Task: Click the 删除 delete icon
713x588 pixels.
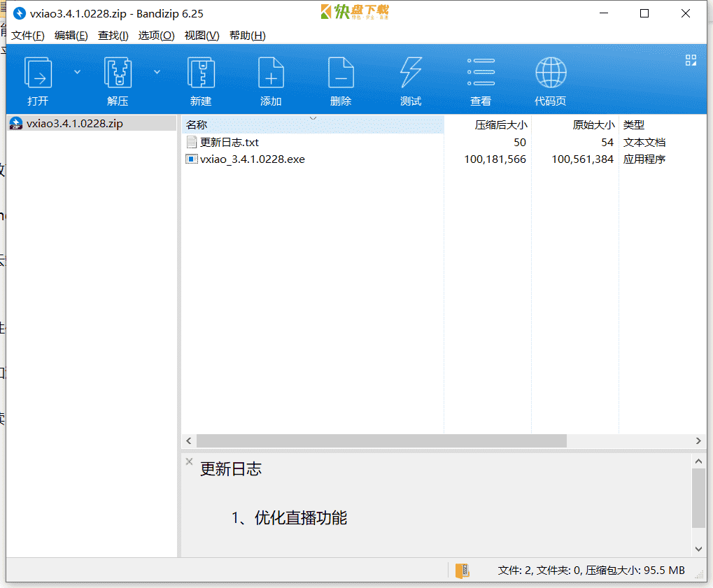Action: click(341, 72)
